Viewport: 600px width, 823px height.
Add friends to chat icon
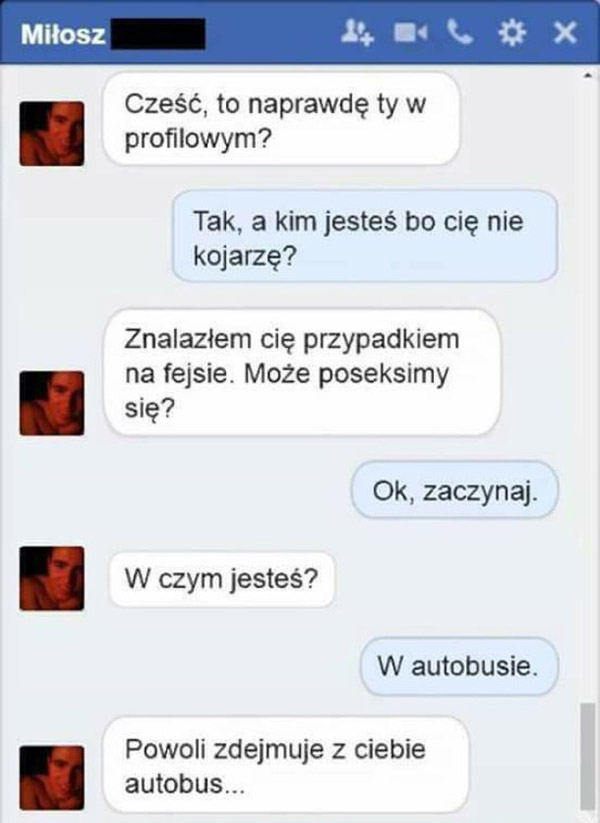357,34
